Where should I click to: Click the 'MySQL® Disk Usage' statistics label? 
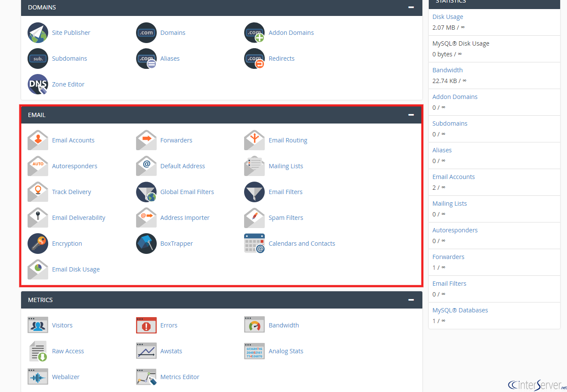(461, 43)
